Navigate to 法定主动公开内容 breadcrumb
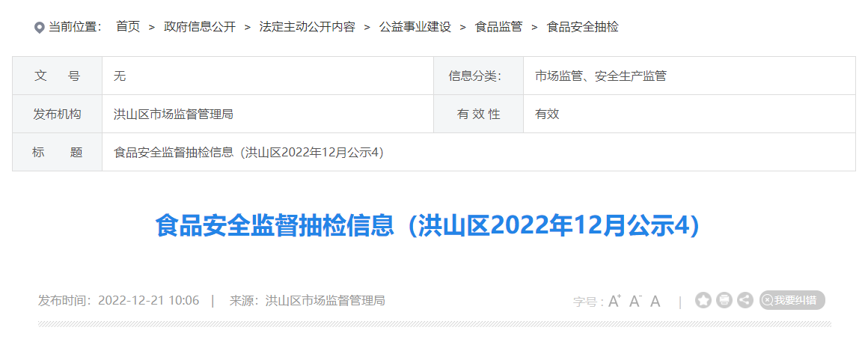This screenshot has width=868, height=345. coord(308,27)
